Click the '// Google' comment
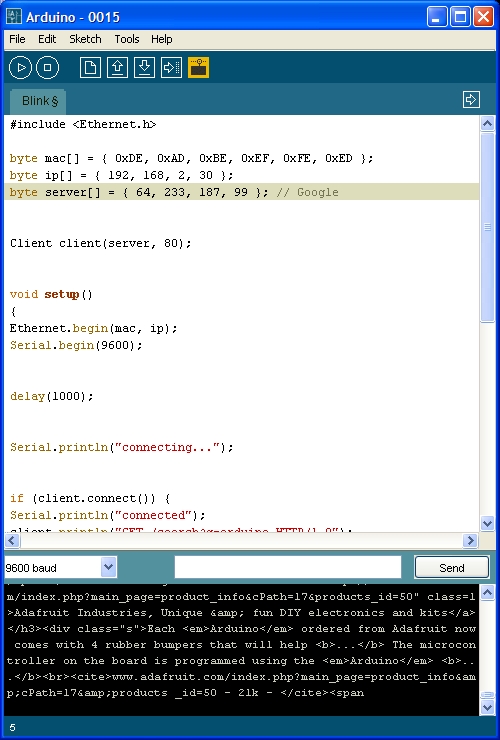 click(307, 192)
